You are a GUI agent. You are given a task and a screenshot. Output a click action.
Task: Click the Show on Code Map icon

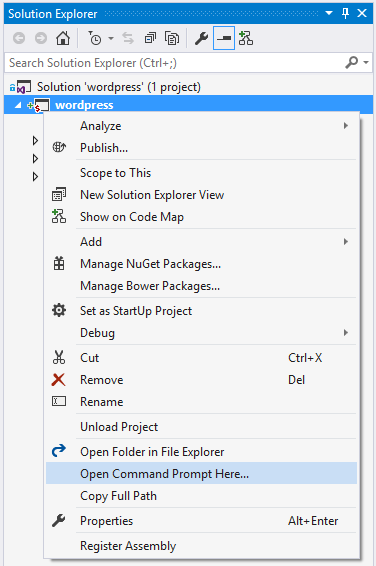(59, 216)
